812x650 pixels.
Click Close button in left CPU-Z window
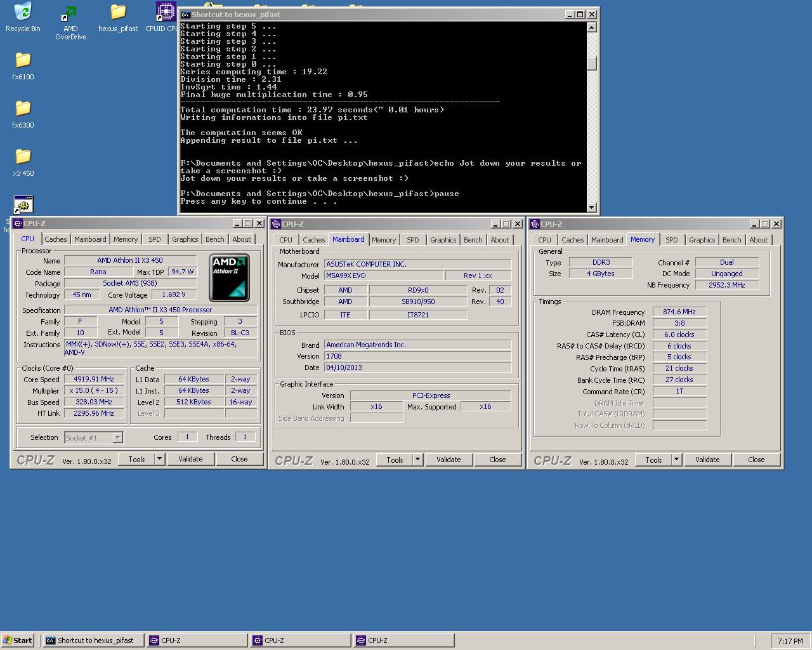coord(240,459)
